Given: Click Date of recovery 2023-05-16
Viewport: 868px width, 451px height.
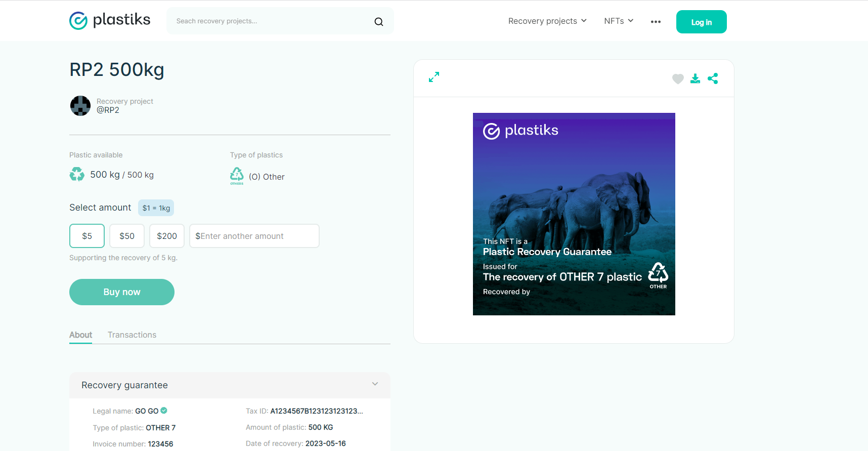Looking at the screenshot, I should (326, 443).
